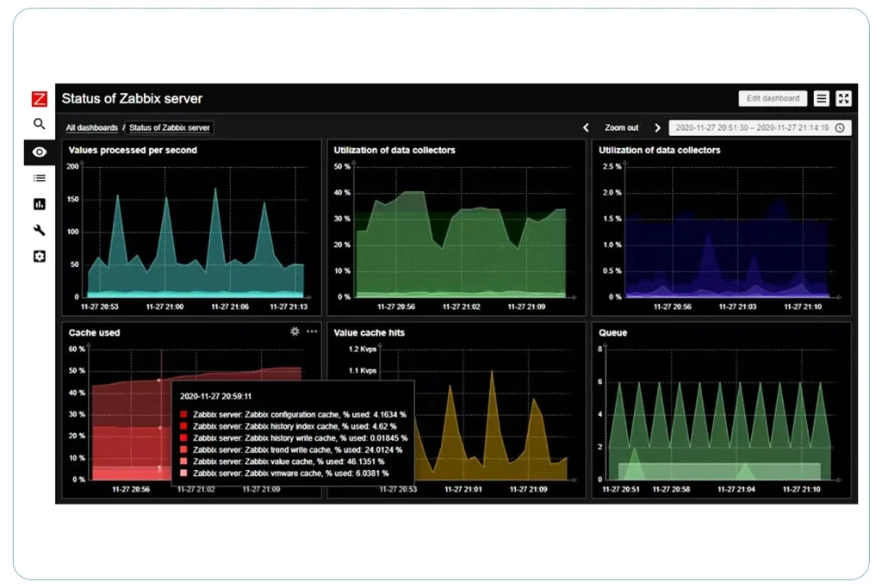Click the Value cache hits widget title
Screen dimensions: 882x588
coord(369,333)
